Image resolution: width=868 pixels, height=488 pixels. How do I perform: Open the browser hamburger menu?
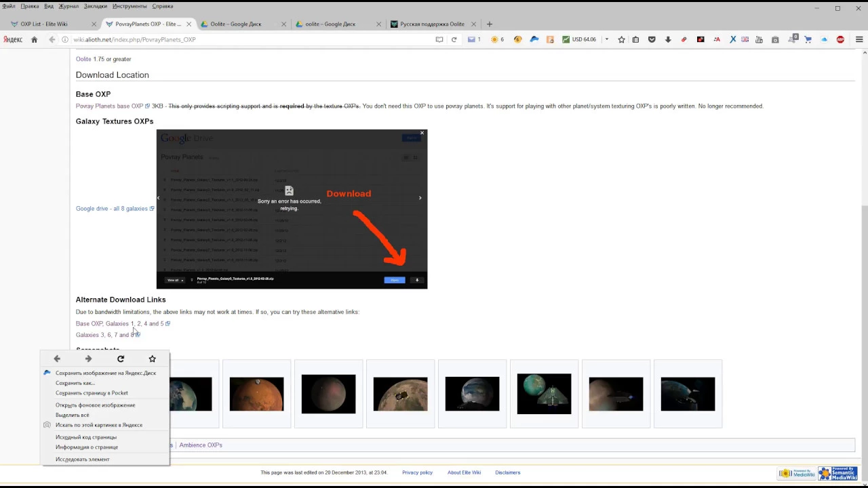point(859,39)
